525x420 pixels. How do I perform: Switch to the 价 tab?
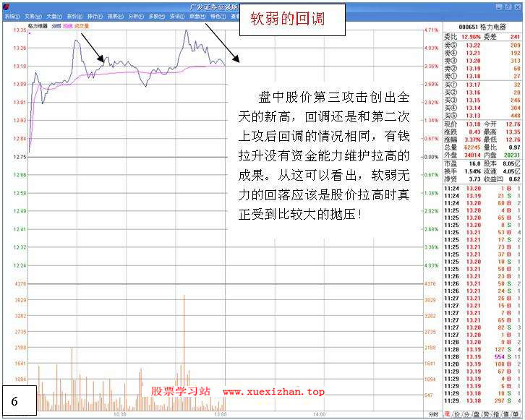(x=458, y=414)
